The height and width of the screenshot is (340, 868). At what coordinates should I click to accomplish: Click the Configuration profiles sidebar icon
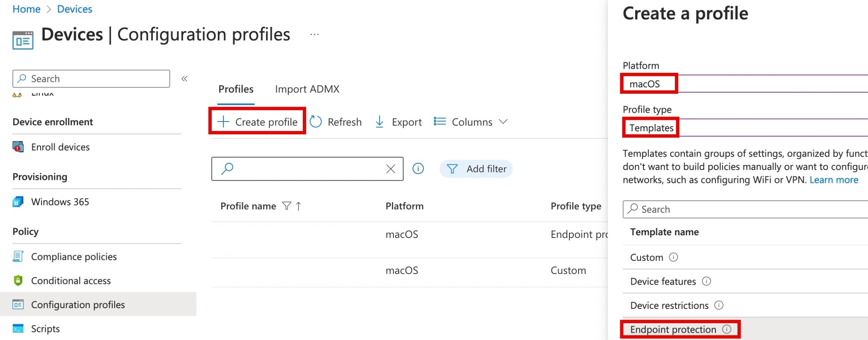point(18,304)
